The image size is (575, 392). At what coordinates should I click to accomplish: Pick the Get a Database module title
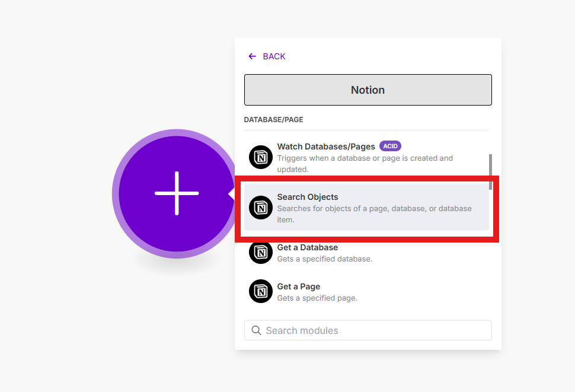pyautogui.click(x=308, y=247)
